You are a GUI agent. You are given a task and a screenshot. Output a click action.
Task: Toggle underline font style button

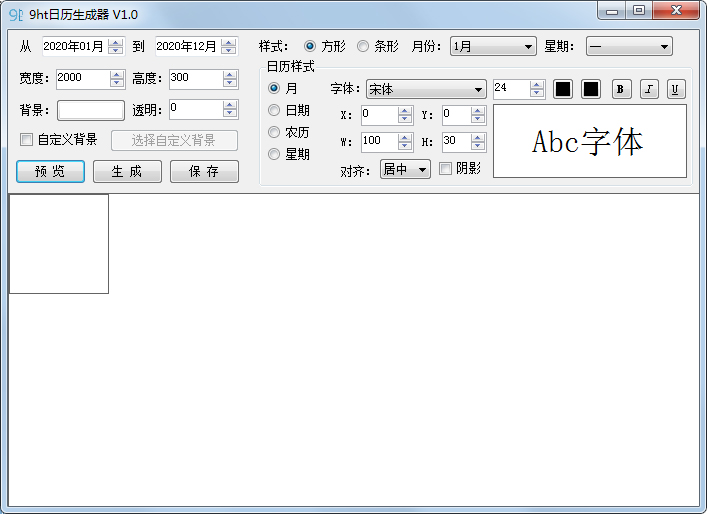(x=676, y=89)
